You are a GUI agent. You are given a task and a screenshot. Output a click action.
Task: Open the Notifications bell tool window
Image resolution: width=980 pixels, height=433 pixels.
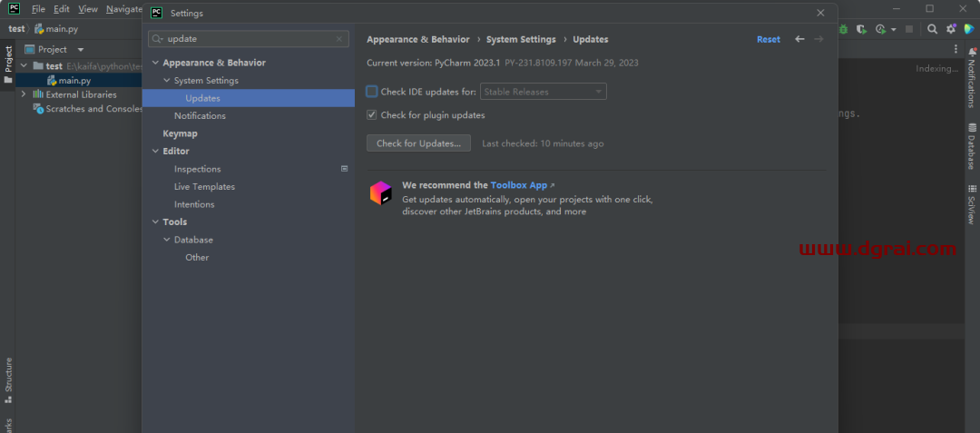pyautogui.click(x=971, y=79)
